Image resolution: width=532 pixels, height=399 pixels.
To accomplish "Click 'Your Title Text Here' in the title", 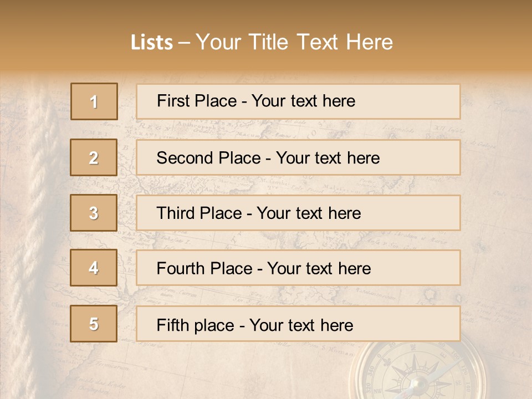I will [294, 42].
